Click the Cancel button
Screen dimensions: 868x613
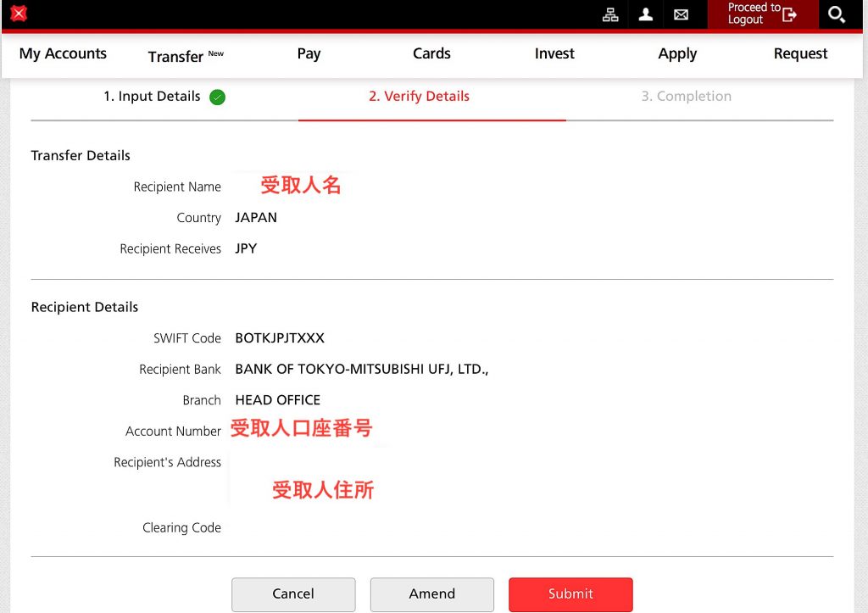coord(293,594)
